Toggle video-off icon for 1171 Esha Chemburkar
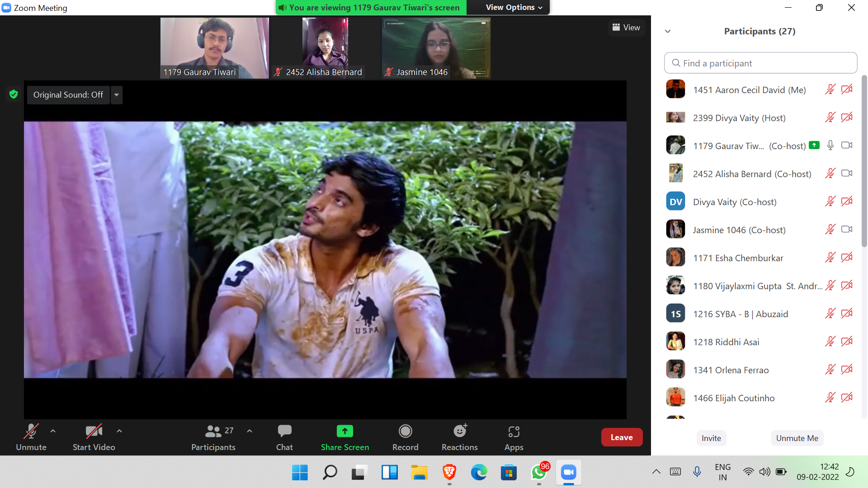Viewport: 868px width, 488px height. [x=847, y=258]
